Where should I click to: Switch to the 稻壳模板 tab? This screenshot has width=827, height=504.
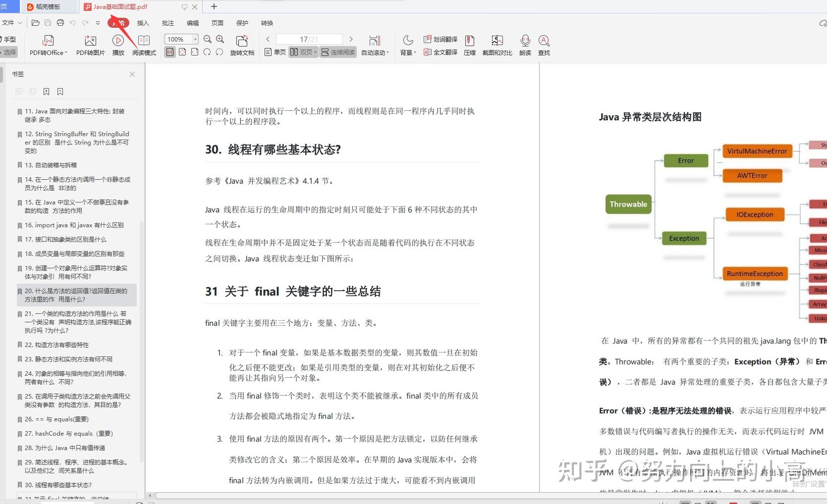point(48,7)
